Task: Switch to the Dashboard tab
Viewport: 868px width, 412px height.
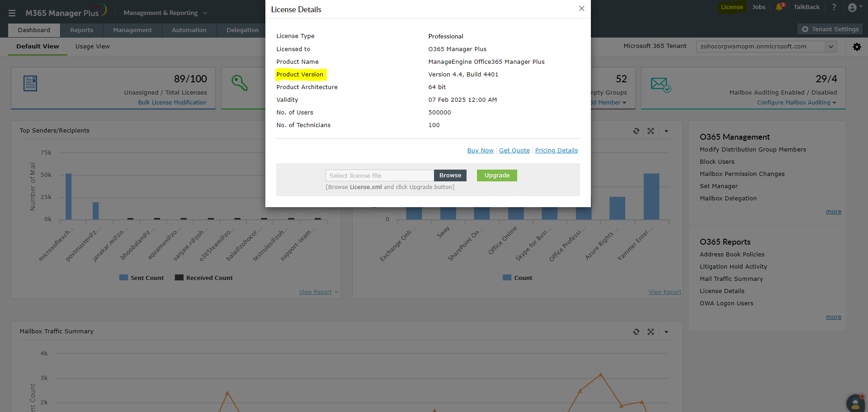Action: coord(34,30)
